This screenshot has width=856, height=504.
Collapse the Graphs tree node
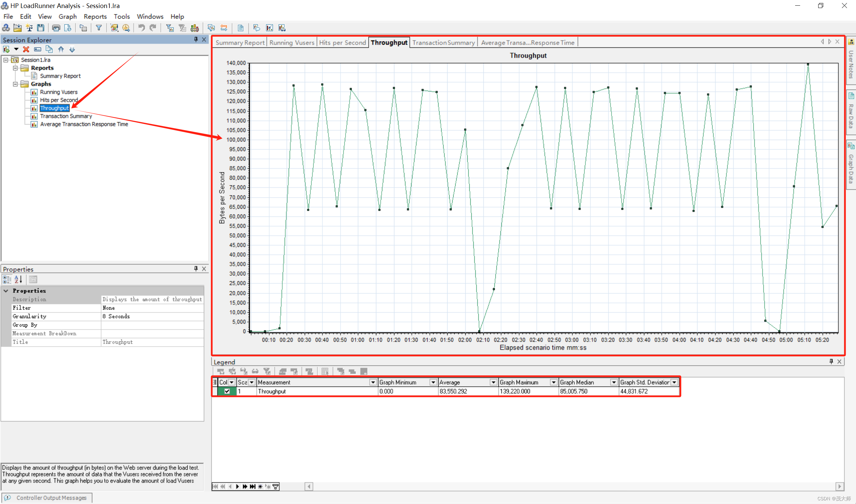pyautogui.click(x=15, y=84)
